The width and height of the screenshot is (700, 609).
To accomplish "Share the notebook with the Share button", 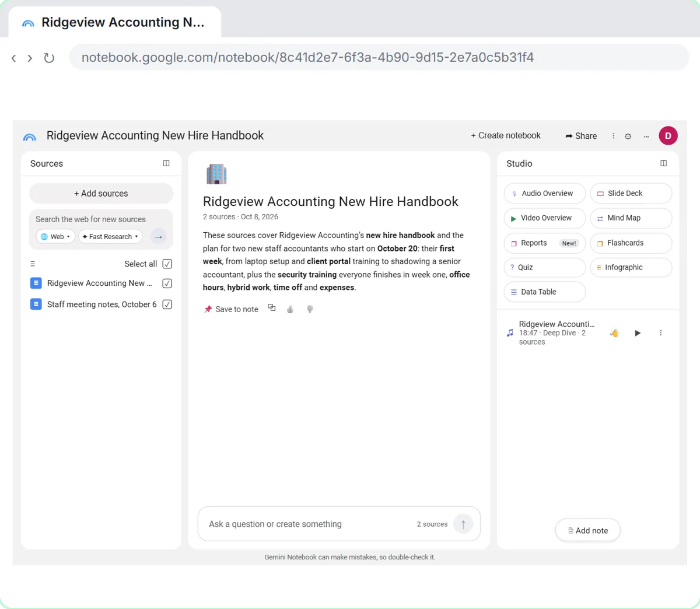I will (x=581, y=136).
